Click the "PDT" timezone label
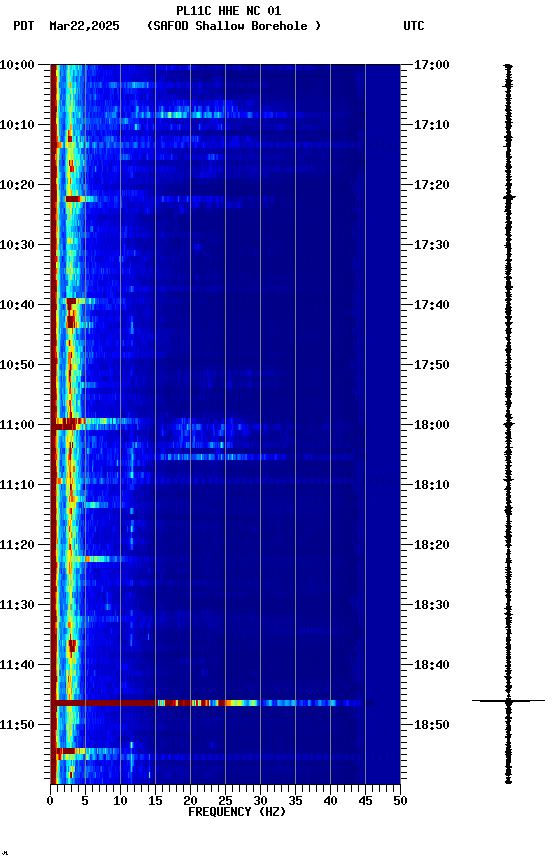This screenshot has height=864, width=552. pyautogui.click(x=24, y=26)
